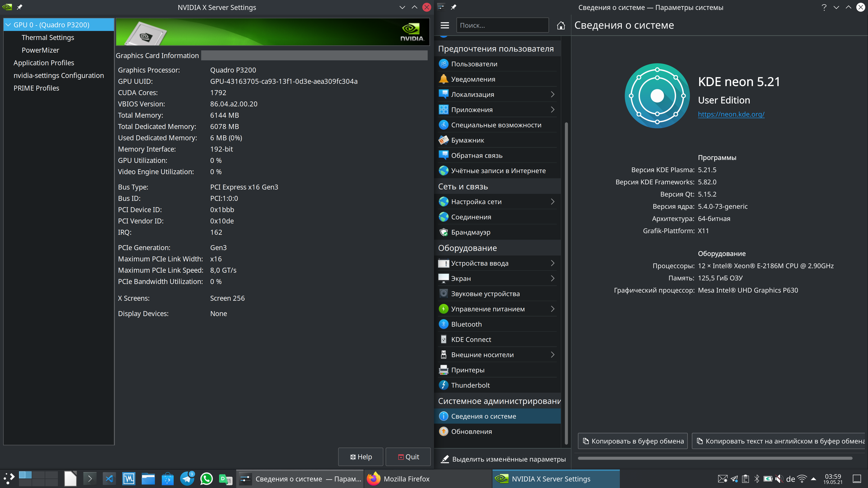Launch Visual Studio Code from taskbar
The image size is (868, 488).
[109, 479]
